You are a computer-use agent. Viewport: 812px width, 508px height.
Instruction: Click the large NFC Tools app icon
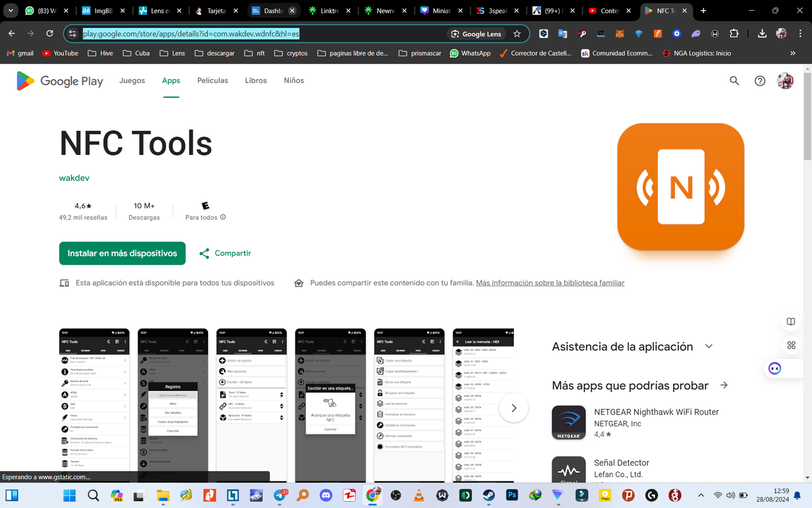point(681,187)
